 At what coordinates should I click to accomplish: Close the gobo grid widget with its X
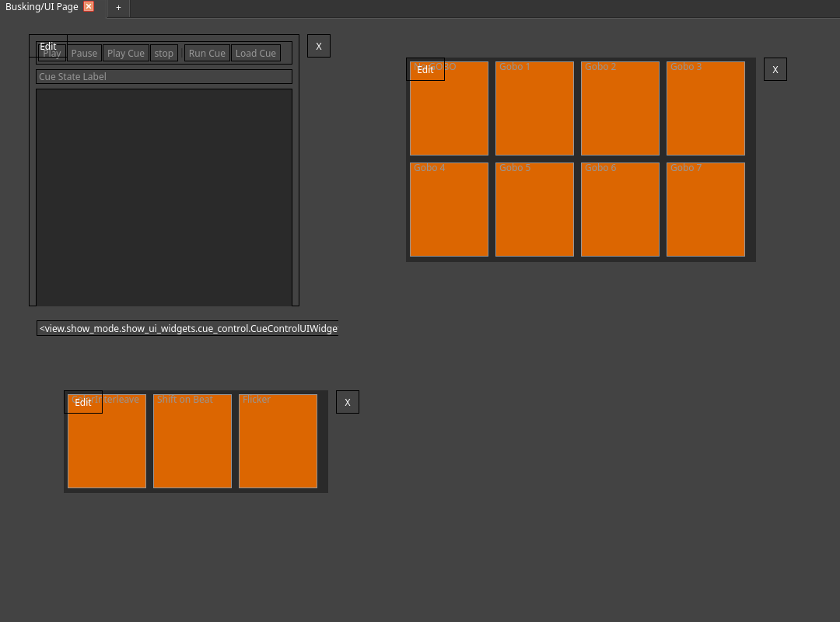point(775,69)
